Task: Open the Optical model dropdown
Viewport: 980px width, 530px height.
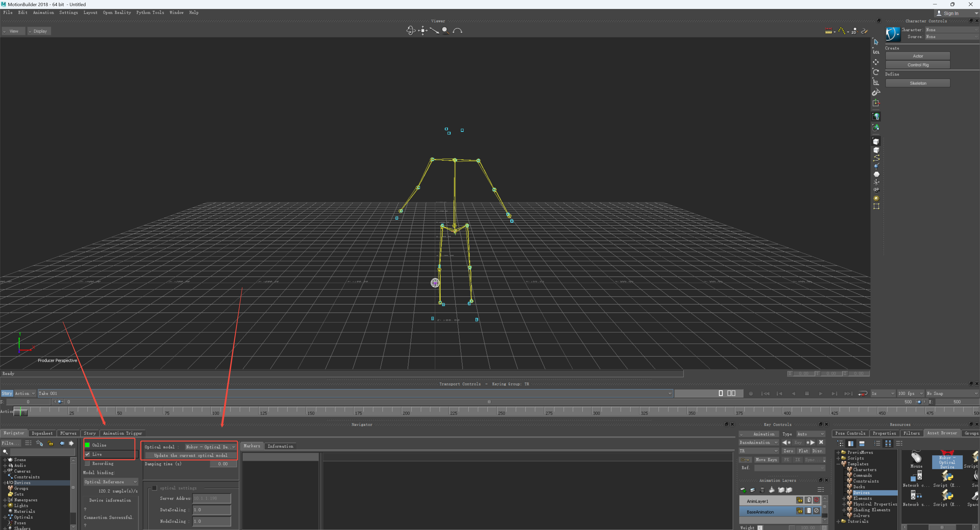Action: [210, 447]
